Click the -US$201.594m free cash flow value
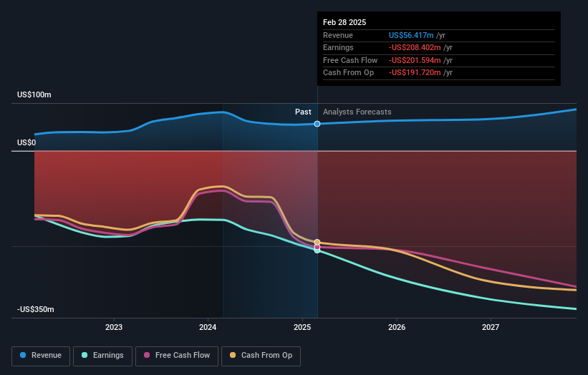The height and width of the screenshot is (375, 588). pyautogui.click(x=415, y=60)
